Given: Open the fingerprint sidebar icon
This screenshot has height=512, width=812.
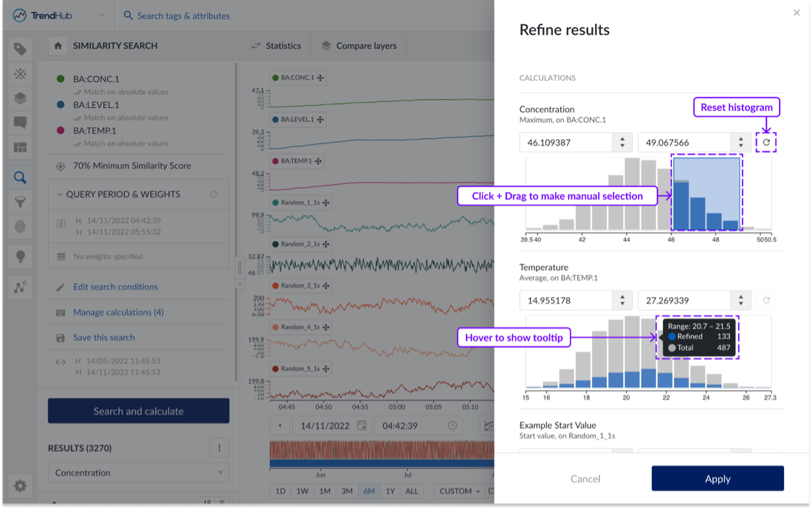Looking at the screenshot, I should tap(20, 228).
